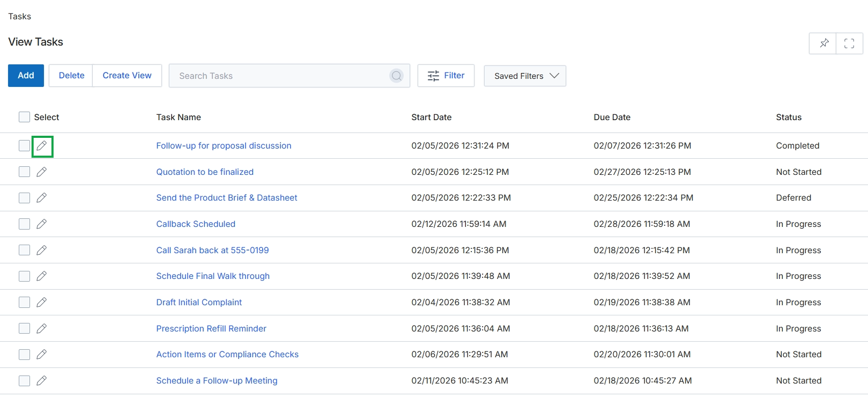The height and width of the screenshot is (405, 868).
Task: Click start date 02/06/2026 11:29:51 AM
Action: pos(459,355)
